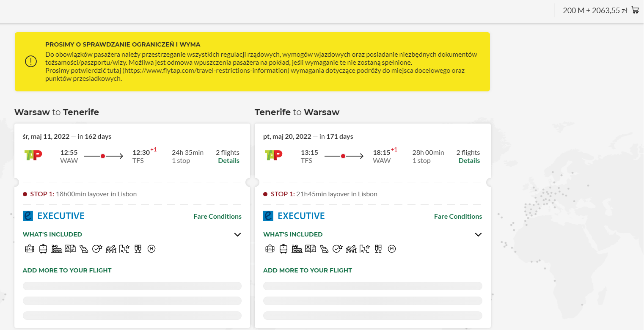The height and width of the screenshot is (330, 644).
Task: Open Details for the Tenerife to Warsaw flight
Action: [469, 161]
